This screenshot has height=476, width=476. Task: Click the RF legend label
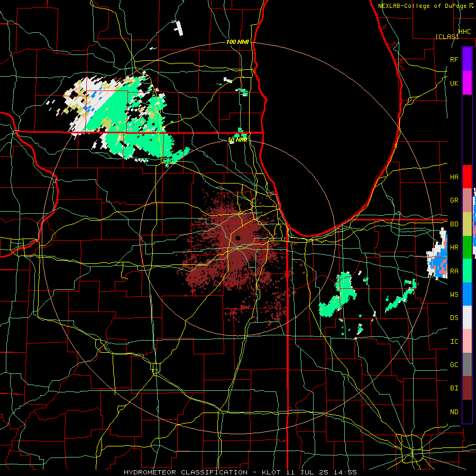(x=454, y=59)
